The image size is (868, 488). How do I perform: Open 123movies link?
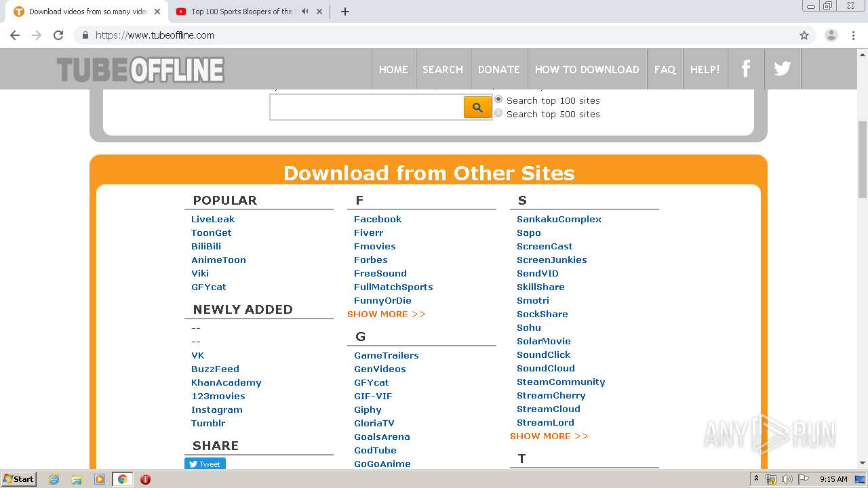218,396
